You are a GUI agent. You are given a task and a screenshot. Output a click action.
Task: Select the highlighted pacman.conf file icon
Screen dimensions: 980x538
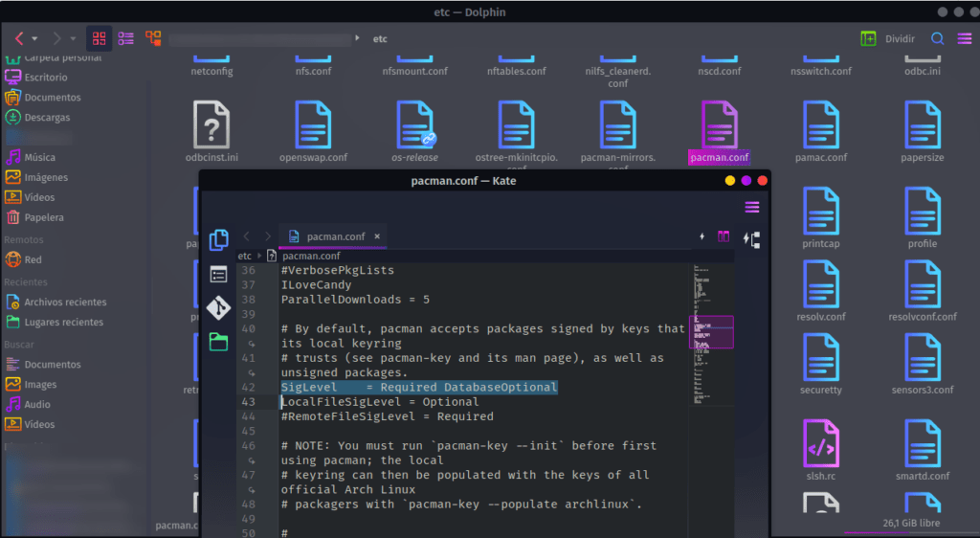[x=720, y=125]
